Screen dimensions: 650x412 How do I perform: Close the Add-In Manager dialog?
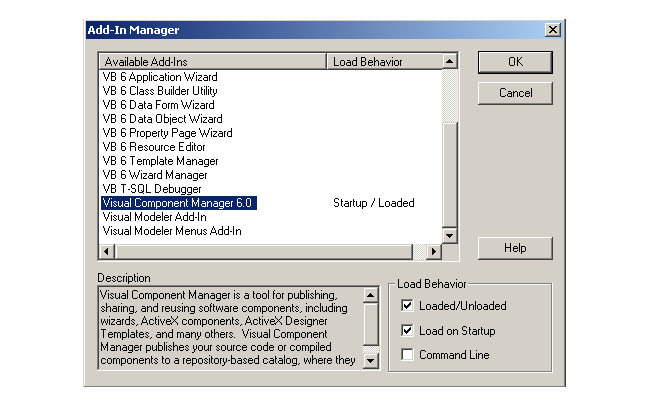tap(553, 30)
